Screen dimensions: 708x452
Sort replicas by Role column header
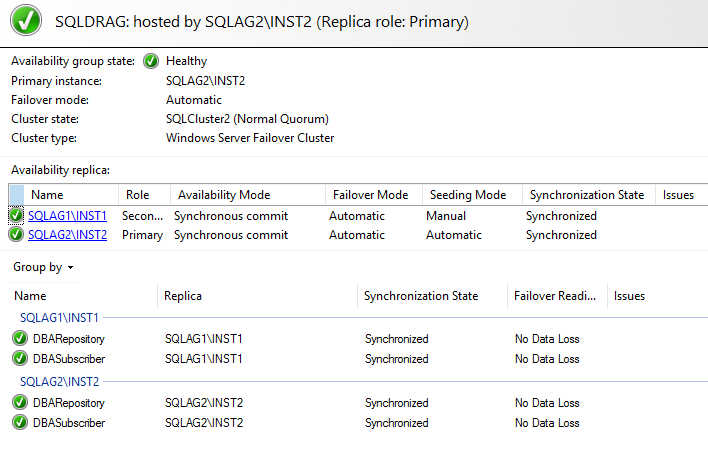pyautogui.click(x=137, y=195)
